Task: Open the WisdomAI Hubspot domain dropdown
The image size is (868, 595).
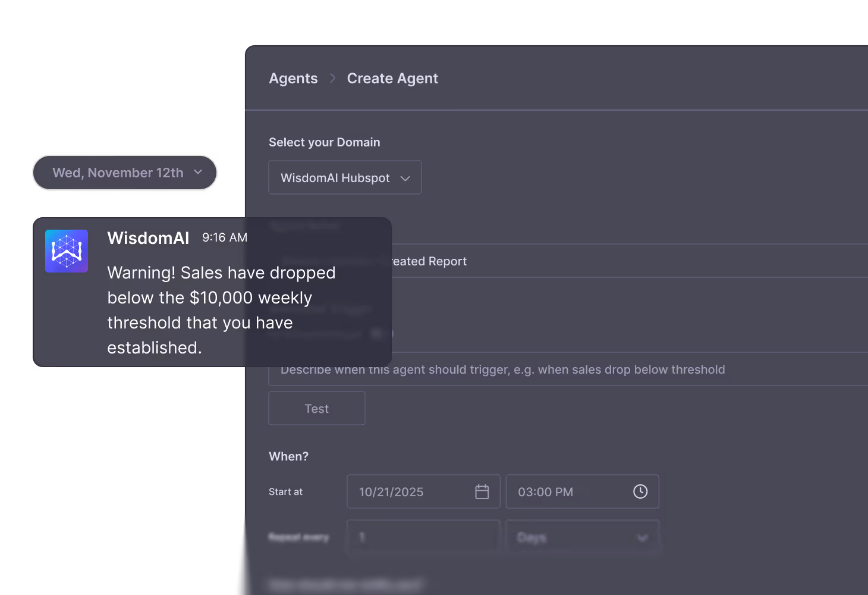Action: click(x=345, y=177)
